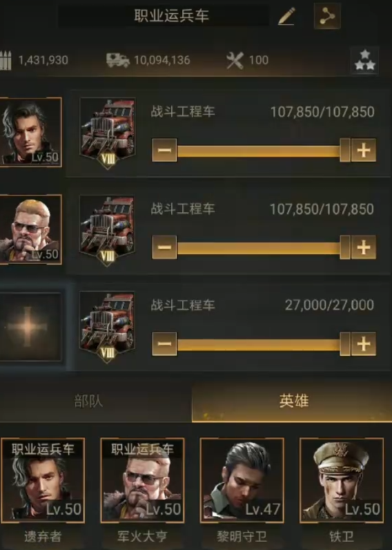
Task: Decrease troops in first row with minus
Action: click(x=164, y=150)
